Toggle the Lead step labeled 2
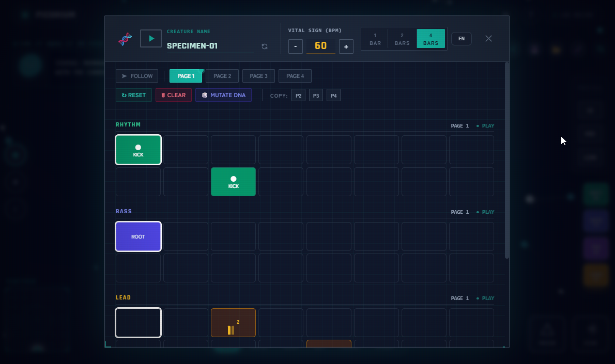The width and height of the screenshot is (615, 364). pyautogui.click(x=234, y=323)
